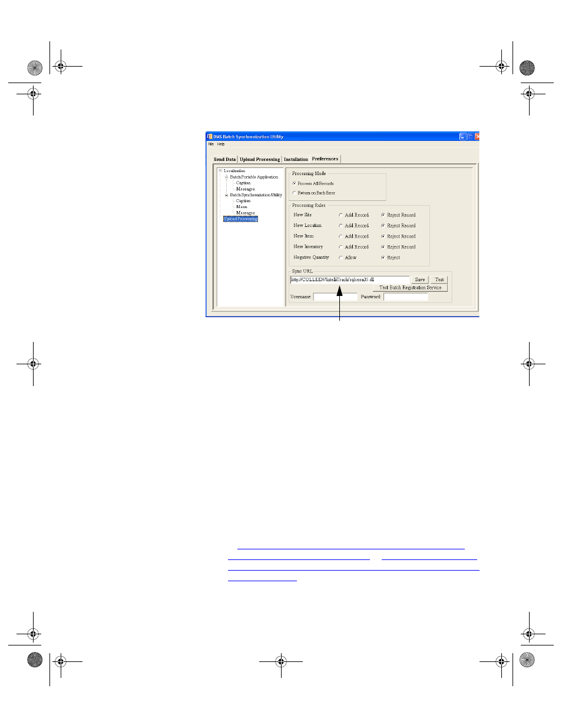Click the Sync URL text field
Viewport: 562px width, 728px height.
tap(350, 280)
